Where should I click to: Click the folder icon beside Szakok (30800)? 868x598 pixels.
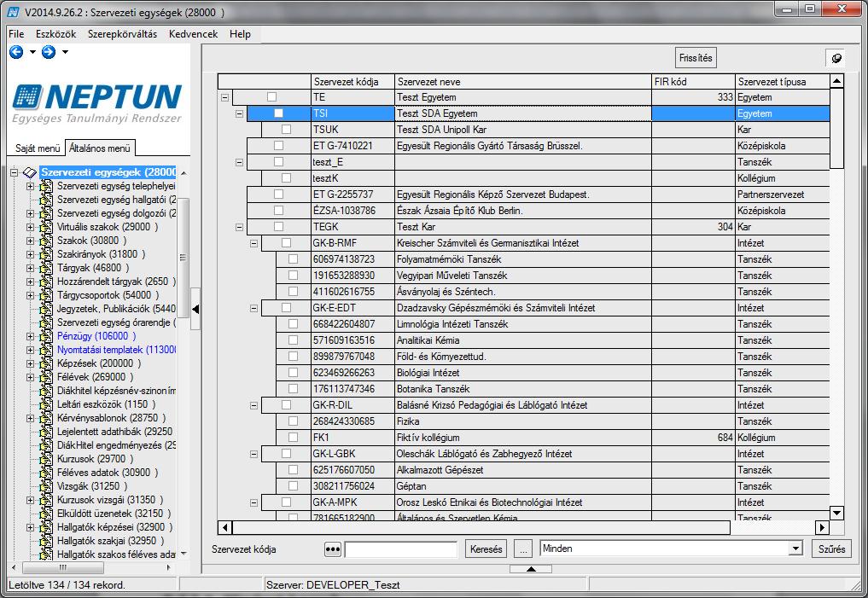(x=46, y=241)
